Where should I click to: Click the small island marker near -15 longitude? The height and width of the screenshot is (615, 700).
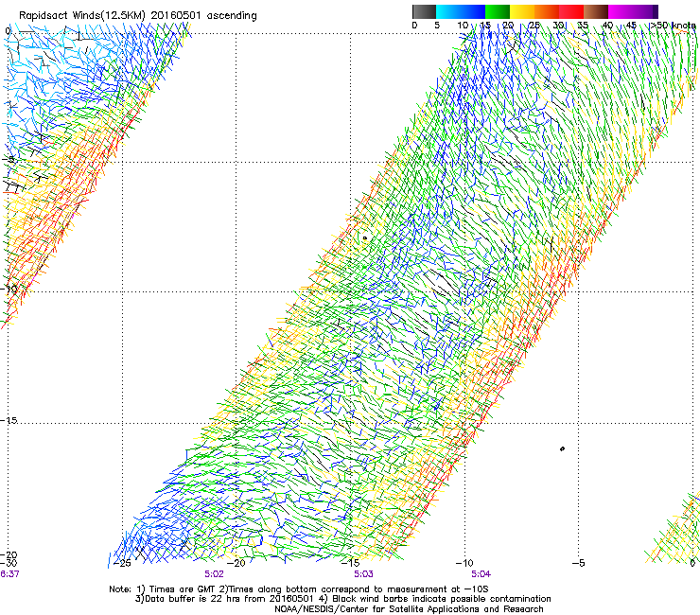365,238
